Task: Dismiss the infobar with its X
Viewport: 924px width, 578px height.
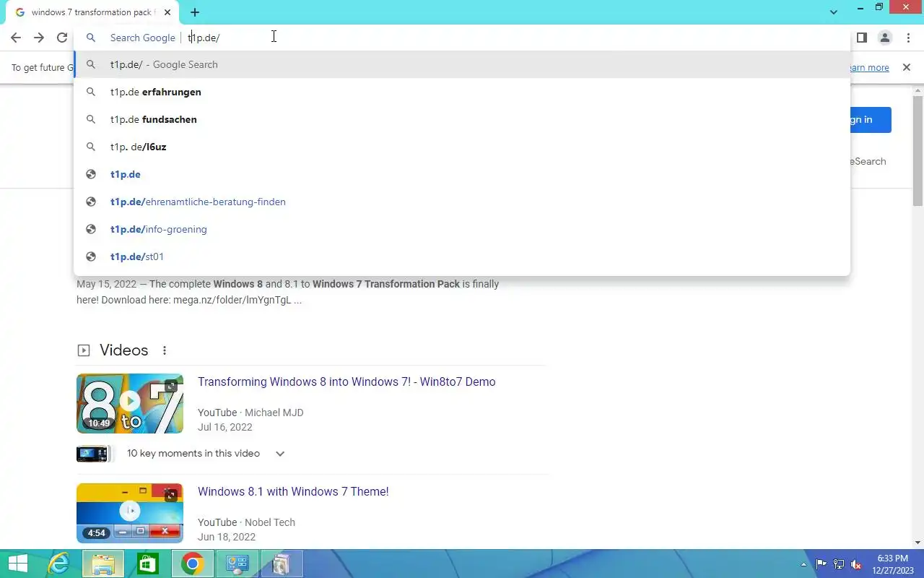Action: click(x=906, y=67)
